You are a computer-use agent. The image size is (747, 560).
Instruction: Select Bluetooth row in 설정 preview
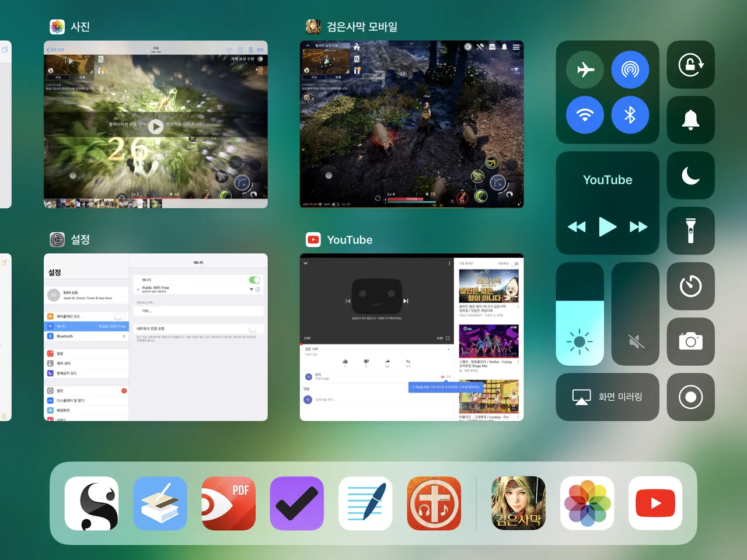(86, 336)
